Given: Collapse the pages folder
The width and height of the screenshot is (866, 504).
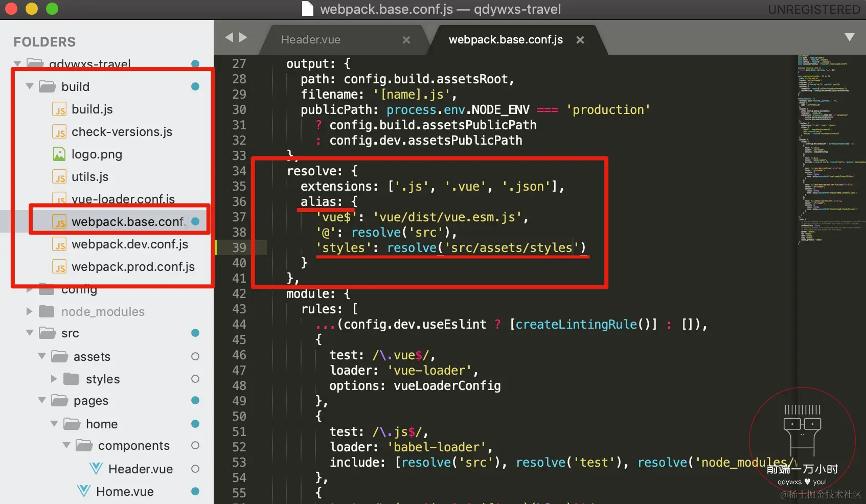Looking at the screenshot, I should point(41,400).
